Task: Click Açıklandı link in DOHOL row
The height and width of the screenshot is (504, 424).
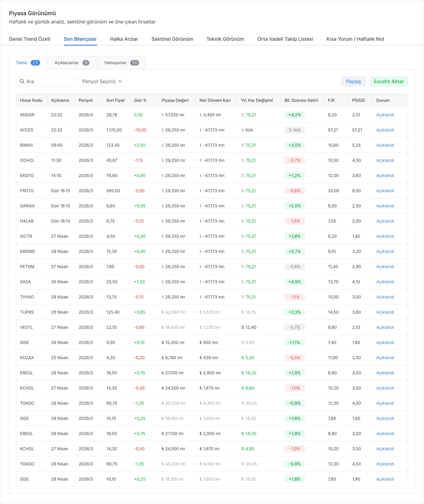Action: (385, 160)
